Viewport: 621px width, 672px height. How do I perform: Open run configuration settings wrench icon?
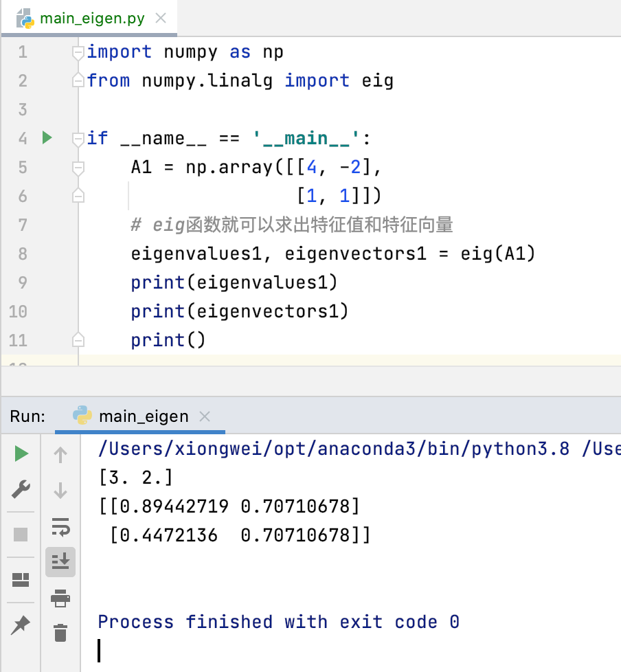(21, 489)
